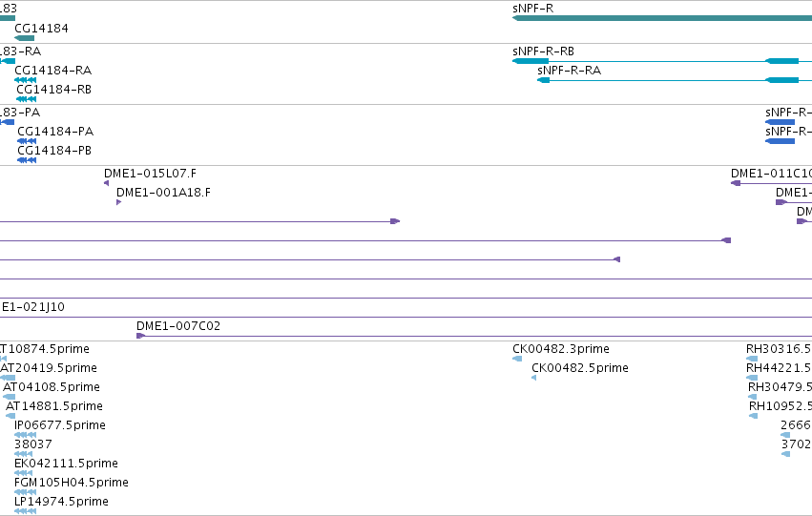Select the DME1-001A18.F arrow glyph
Image resolution: width=812 pixels, height=516 pixels.
(118, 202)
